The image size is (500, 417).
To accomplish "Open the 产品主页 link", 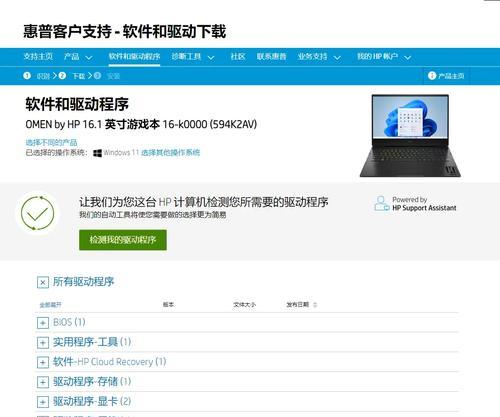I will coord(451,76).
